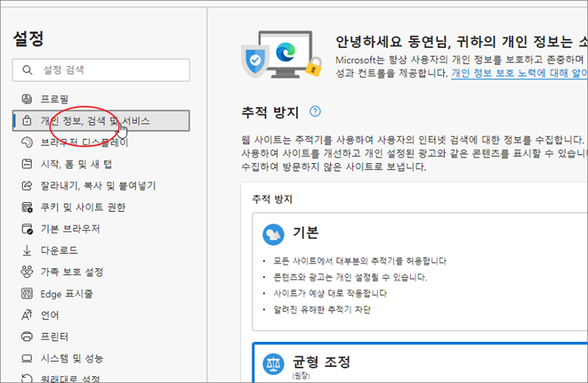Click the text 사이트가 예상 대로 작동합니다
Viewport: 588px width, 383px height.
click(x=330, y=293)
